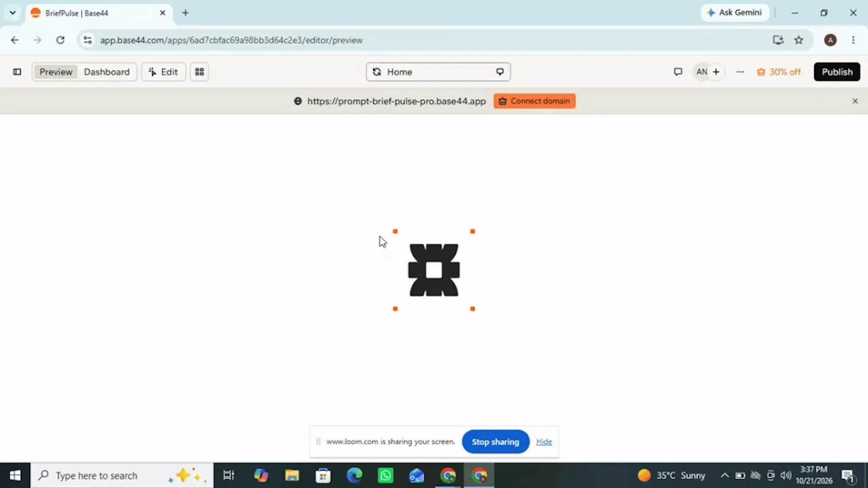Click the Publish button
Screen dimensions: 868x488
(x=837, y=72)
